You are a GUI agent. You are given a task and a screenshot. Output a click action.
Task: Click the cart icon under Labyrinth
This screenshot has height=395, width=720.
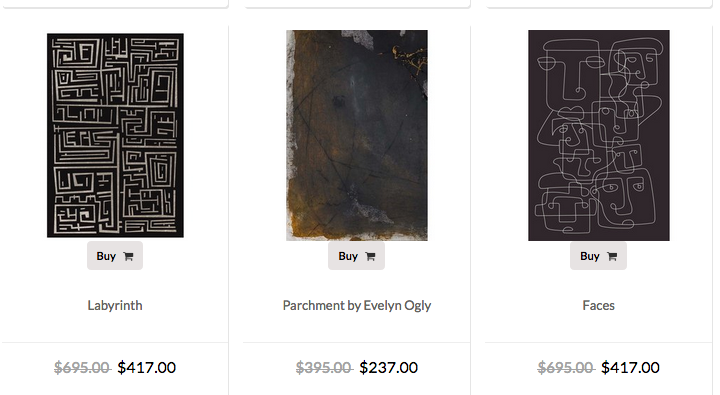pos(129,256)
